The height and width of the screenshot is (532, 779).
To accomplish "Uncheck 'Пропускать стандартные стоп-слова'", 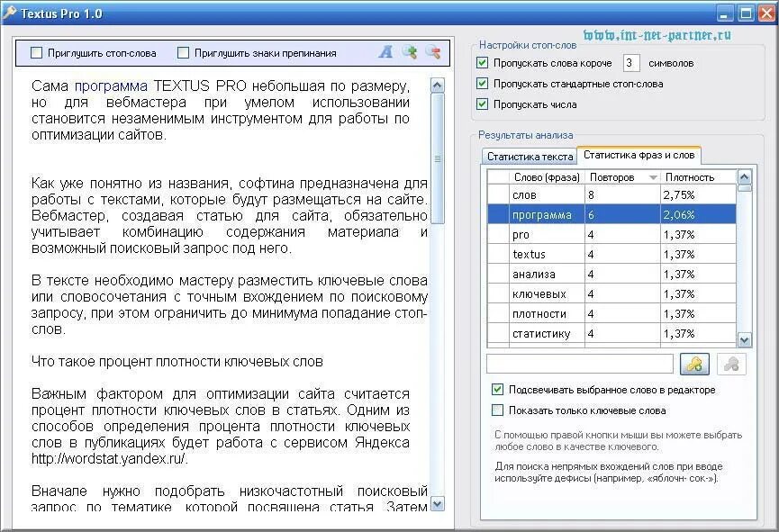I will coord(482,84).
